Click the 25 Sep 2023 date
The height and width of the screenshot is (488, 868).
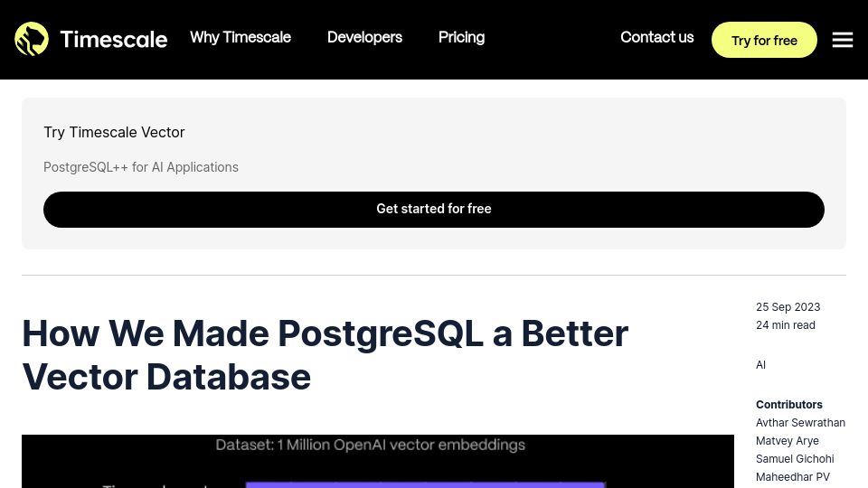(x=788, y=307)
